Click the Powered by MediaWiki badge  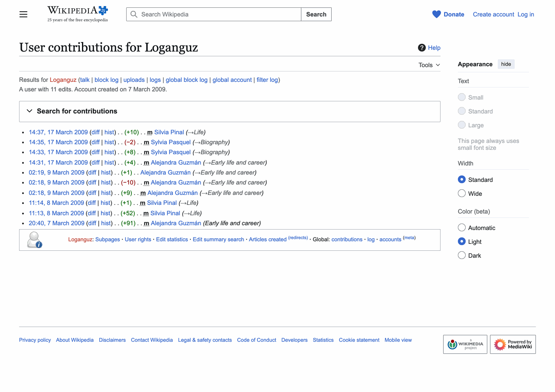(x=513, y=344)
